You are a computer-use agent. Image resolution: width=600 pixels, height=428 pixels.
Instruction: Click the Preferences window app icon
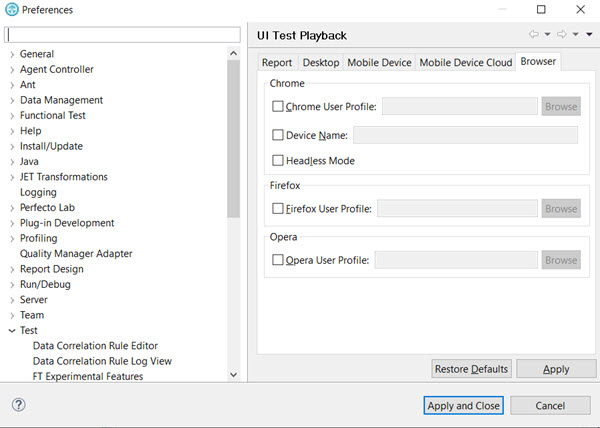(x=12, y=10)
